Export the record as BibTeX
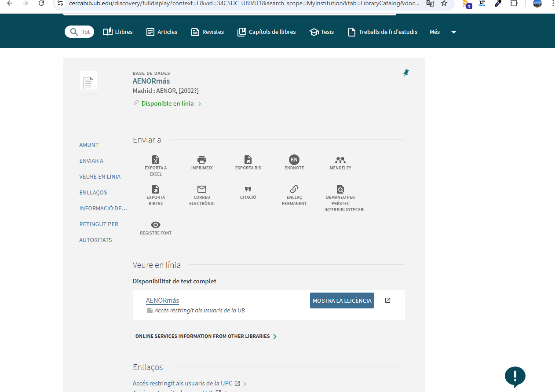 point(156,190)
